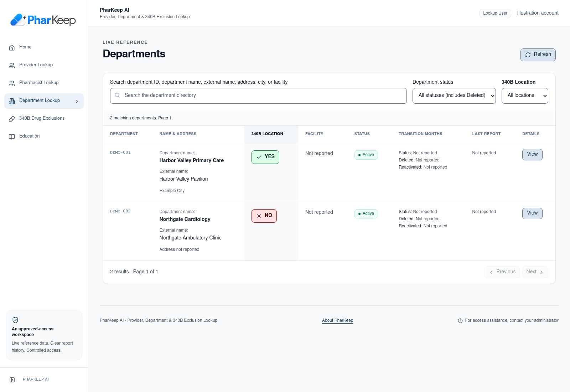Open the All locations dropdown
Viewport: 570px width, 392px height.
tap(525, 96)
